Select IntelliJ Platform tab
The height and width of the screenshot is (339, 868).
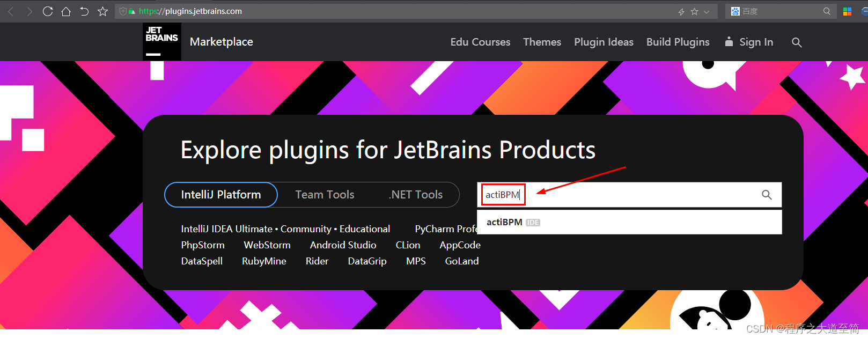click(221, 195)
